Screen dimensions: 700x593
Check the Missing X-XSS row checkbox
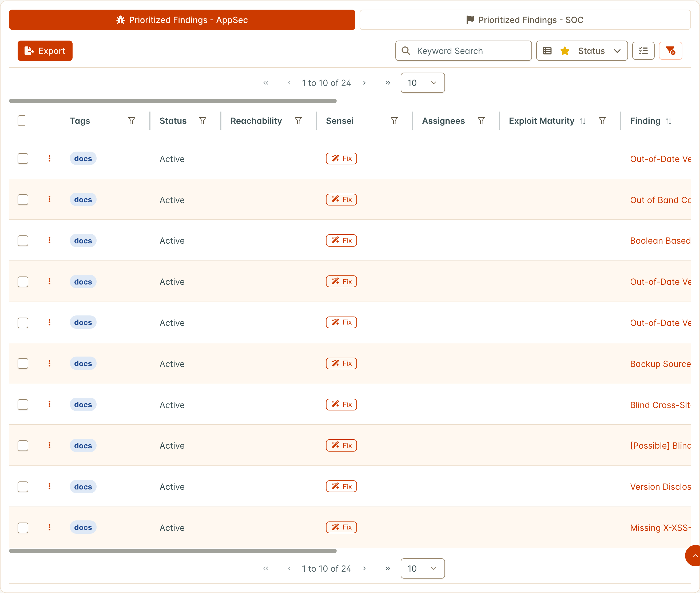[x=23, y=528]
